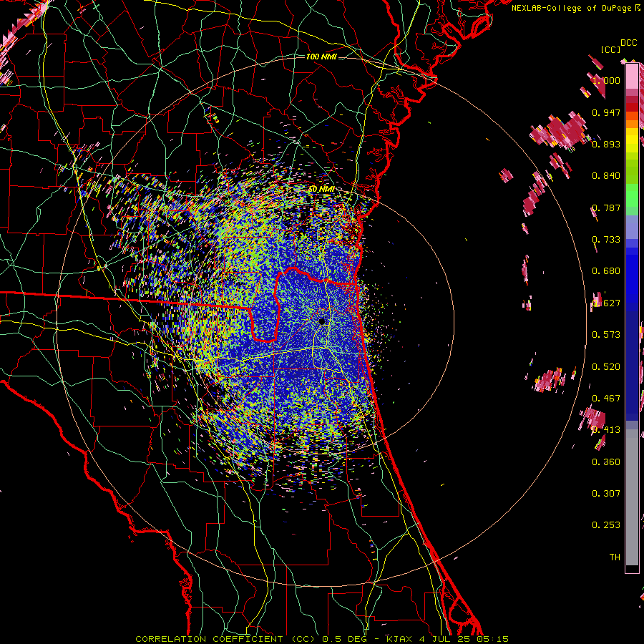This screenshot has width=644, height=644.
Task: Click the 0.893 scale value
Action: point(606,144)
